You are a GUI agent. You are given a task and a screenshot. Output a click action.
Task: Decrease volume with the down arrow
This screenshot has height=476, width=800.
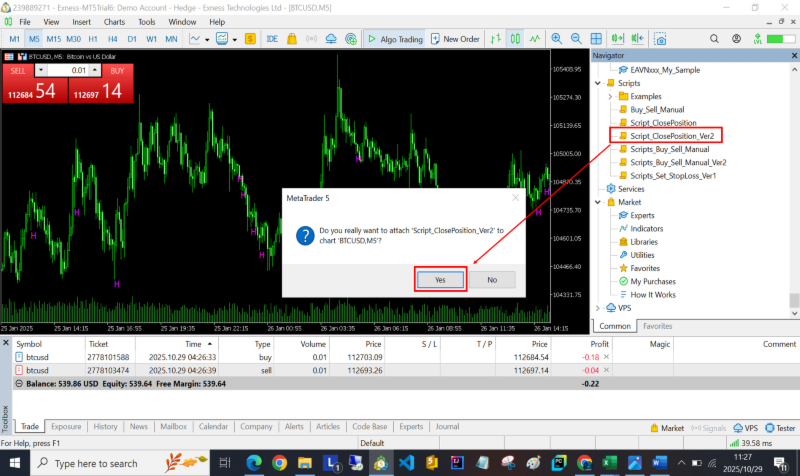(41, 70)
